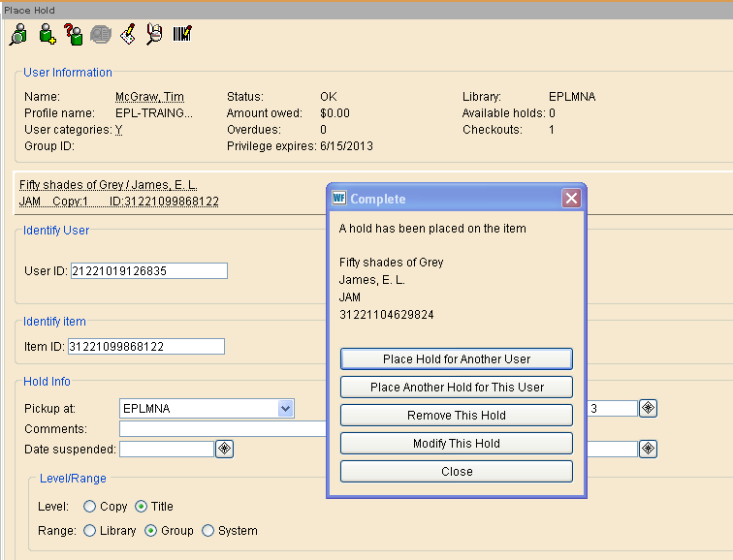
Task: Open the Date suspended picker gadget
Action: tap(224, 449)
